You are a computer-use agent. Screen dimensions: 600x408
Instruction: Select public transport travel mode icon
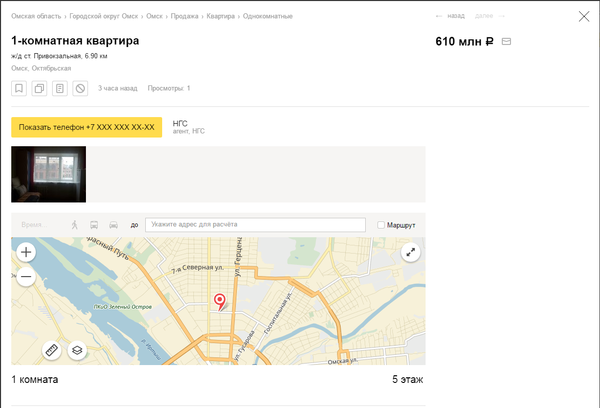(x=94, y=226)
